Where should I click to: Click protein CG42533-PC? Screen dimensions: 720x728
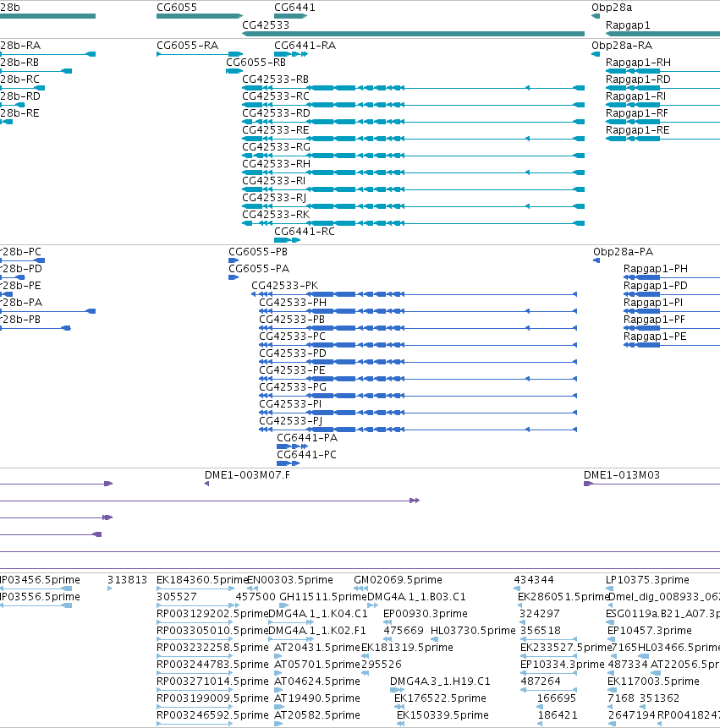pyautogui.click(x=292, y=337)
